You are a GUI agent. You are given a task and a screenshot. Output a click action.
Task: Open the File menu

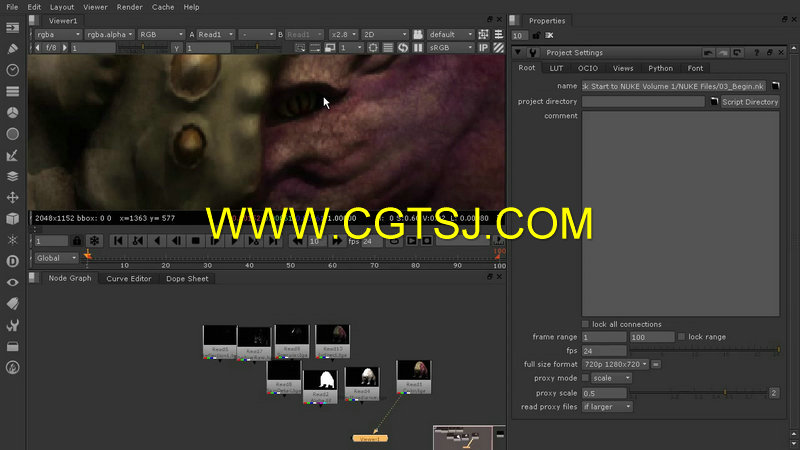point(12,7)
